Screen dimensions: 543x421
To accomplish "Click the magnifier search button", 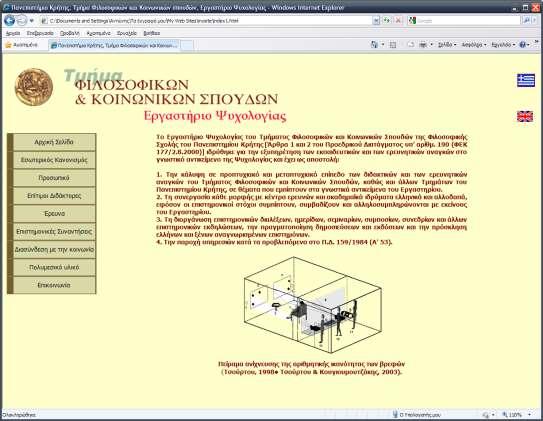I will pyautogui.click(x=526, y=21).
